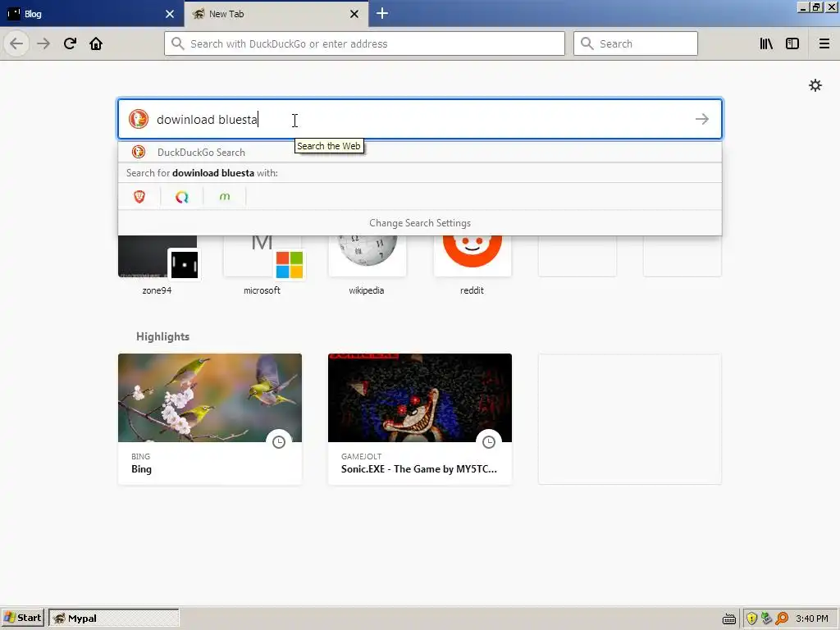The image size is (840, 630).
Task: Close the Blog tab
Action: [x=170, y=14]
